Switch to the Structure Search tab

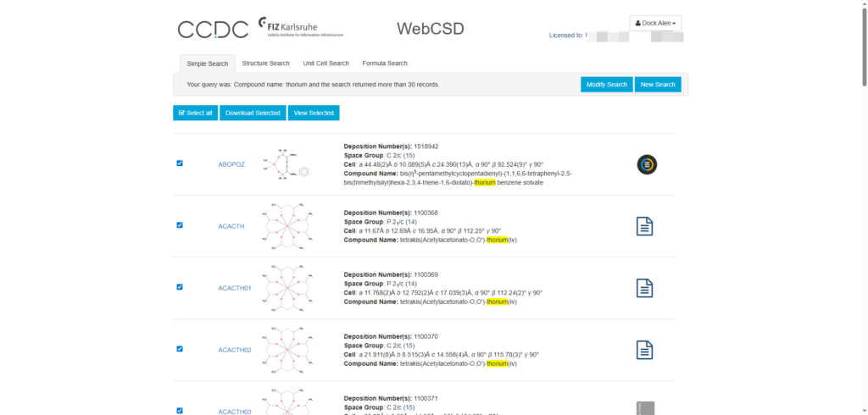[x=265, y=64]
